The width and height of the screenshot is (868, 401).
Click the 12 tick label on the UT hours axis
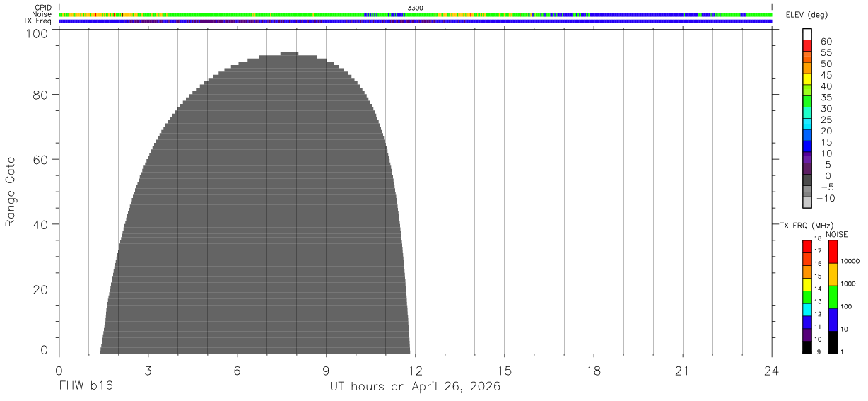click(415, 370)
